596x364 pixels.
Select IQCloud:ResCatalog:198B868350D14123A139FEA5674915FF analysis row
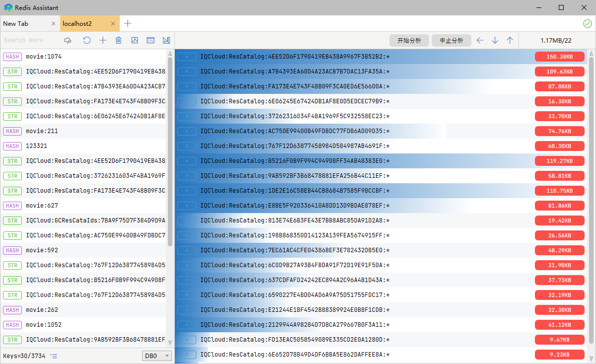tap(381, 235)
